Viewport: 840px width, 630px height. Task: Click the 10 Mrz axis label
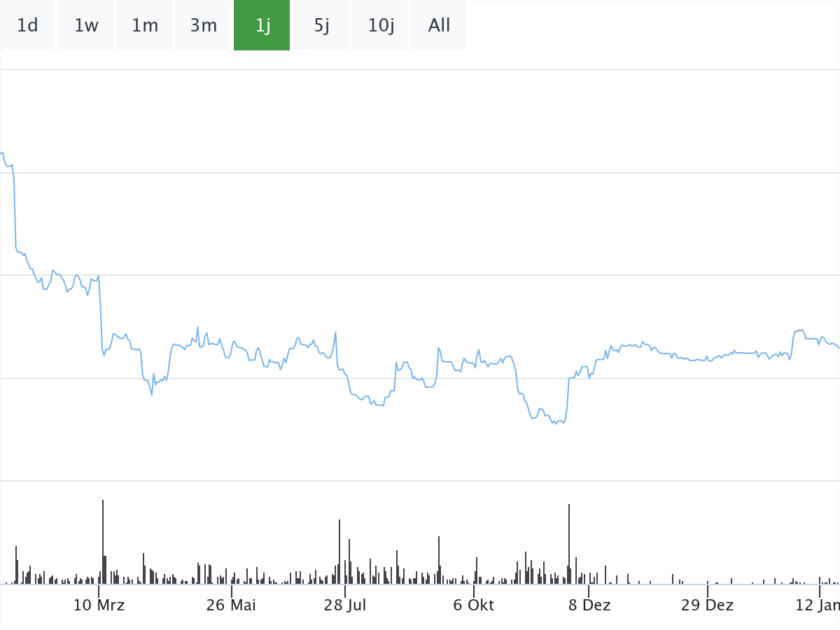point(99,605)
